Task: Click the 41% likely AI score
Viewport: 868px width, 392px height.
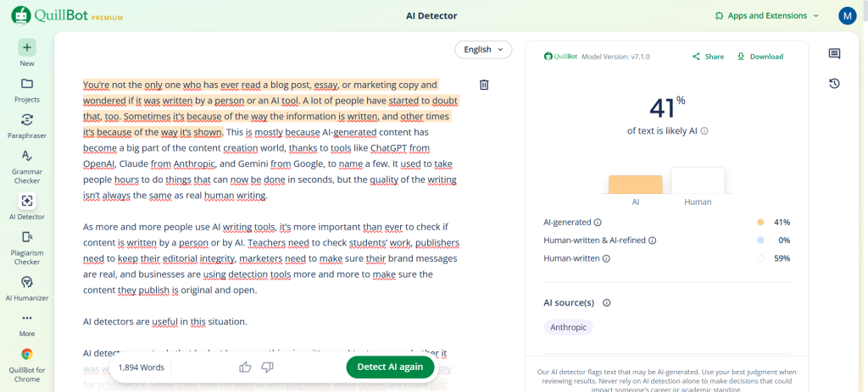Action: pyautogui.click(x=667, y=108)
